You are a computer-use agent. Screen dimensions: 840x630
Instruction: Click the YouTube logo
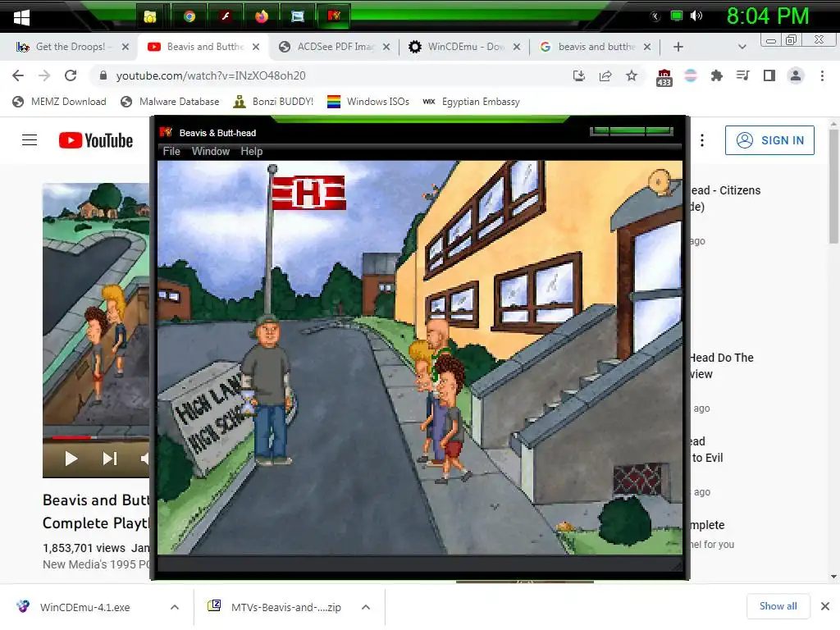point(96,140)
